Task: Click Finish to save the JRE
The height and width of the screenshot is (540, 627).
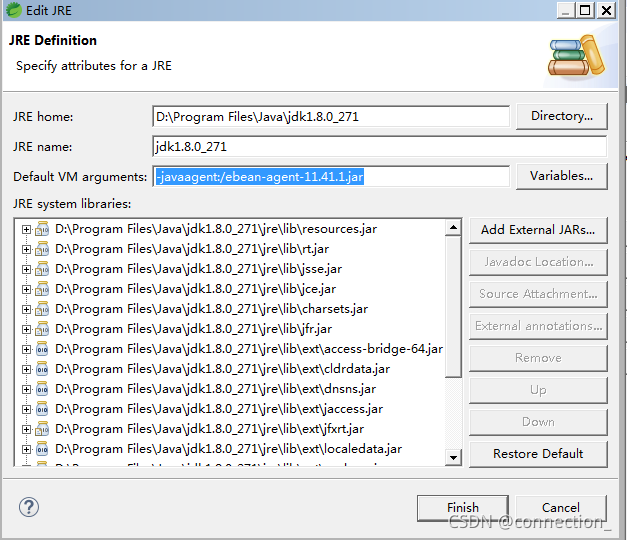Action: coord(463,508)
